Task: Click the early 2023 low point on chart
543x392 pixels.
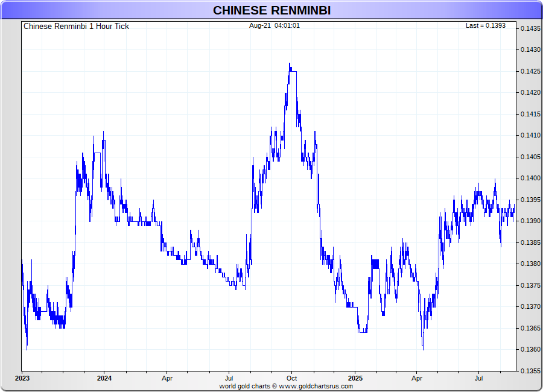Action: tap(27, 349)
